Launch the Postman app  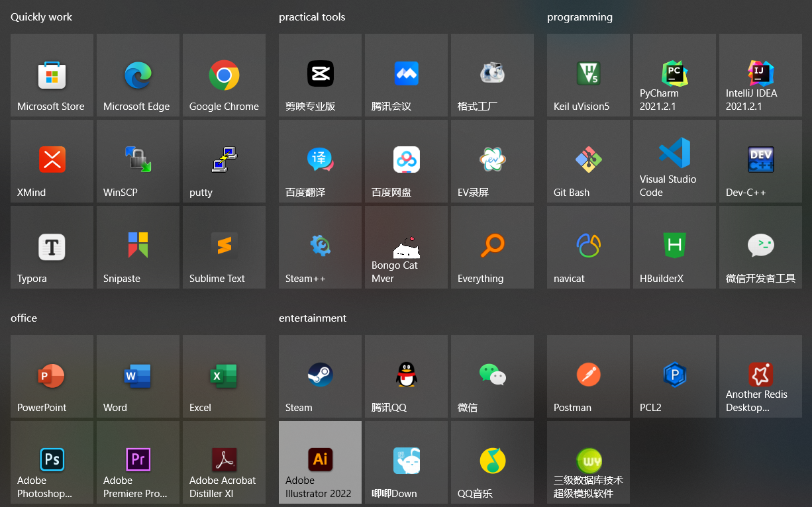click(588, 376)
